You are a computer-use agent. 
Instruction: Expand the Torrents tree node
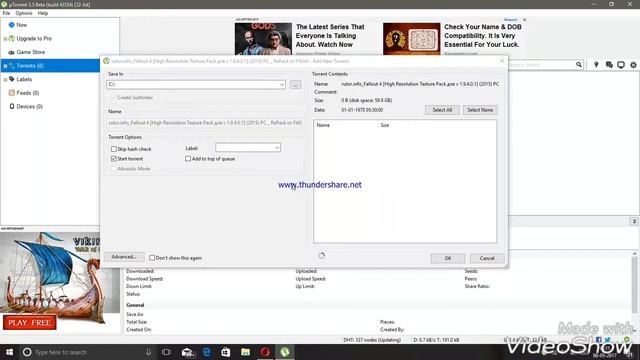(5, 66)
